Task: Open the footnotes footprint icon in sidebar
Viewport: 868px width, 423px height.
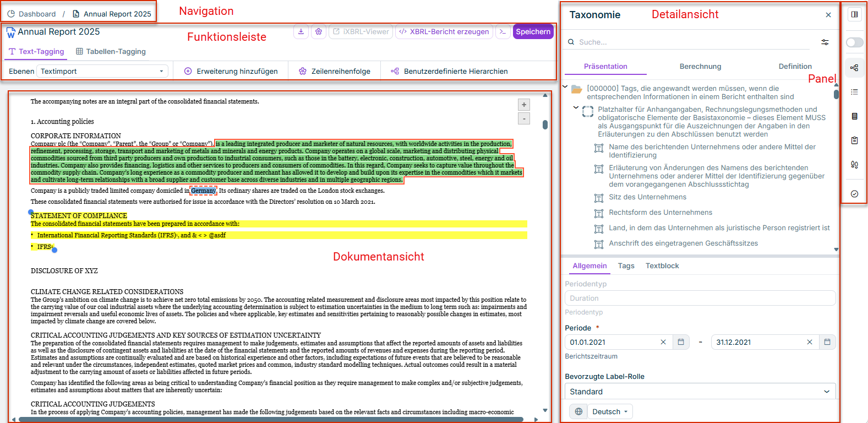Action: point(854,165)
